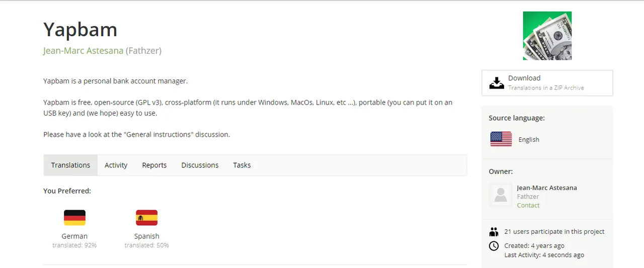Screen dimensions: 644x268
Task: Open the Reports tab
Action: coord(154,165)
